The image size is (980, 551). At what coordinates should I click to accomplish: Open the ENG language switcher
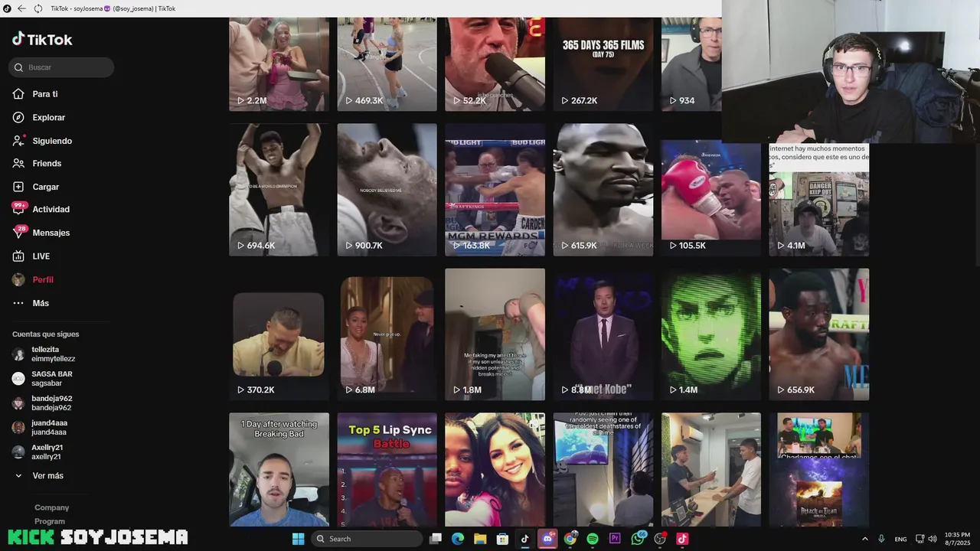[x=901, y=539]
